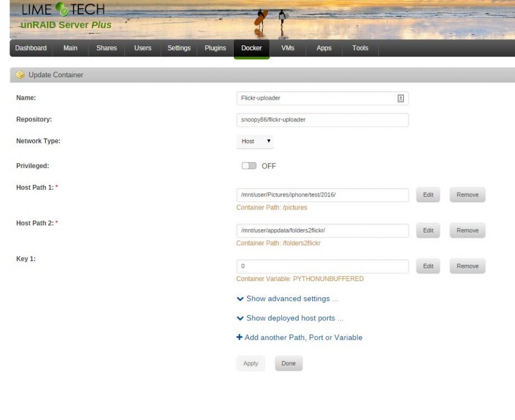This screenshot has width=515, height=420.
Task: Click 'Container Variable: PYTHONUNBUFFERED' text
Action: pos(300,279)
